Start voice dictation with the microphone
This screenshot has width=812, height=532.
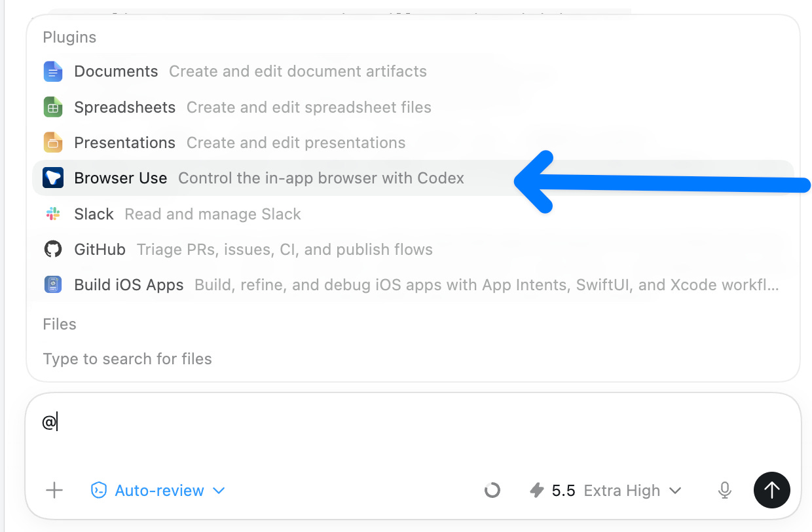pyautogui.click(x=724, y=490)
